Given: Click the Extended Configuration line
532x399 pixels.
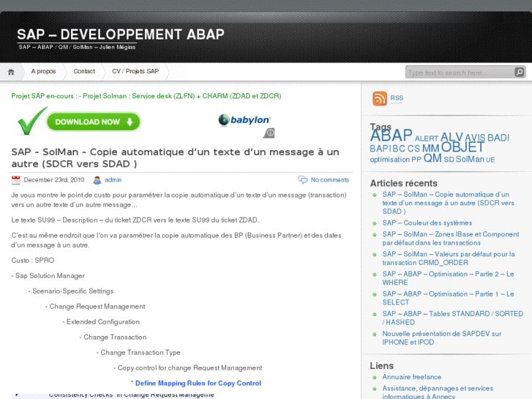Looking at the screenshot, I should point(101,321).
